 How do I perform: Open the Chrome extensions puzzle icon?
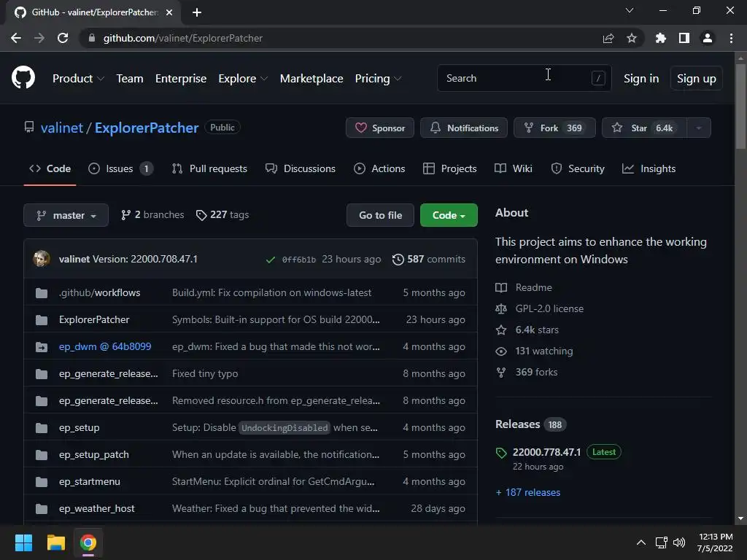coord(660,38)
